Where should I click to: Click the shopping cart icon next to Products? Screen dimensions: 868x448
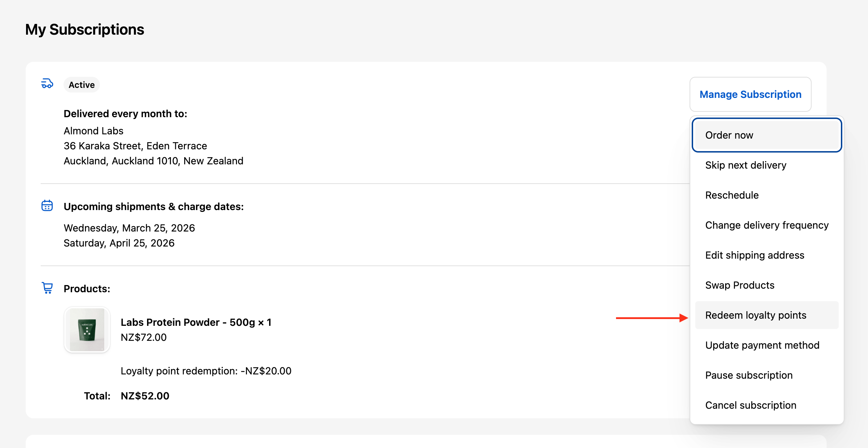(47, 288)
